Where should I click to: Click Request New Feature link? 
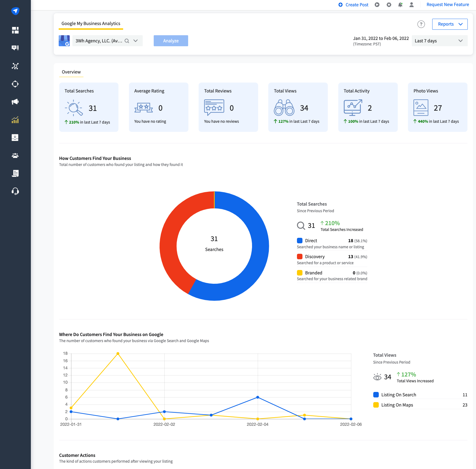click(448, 5)
